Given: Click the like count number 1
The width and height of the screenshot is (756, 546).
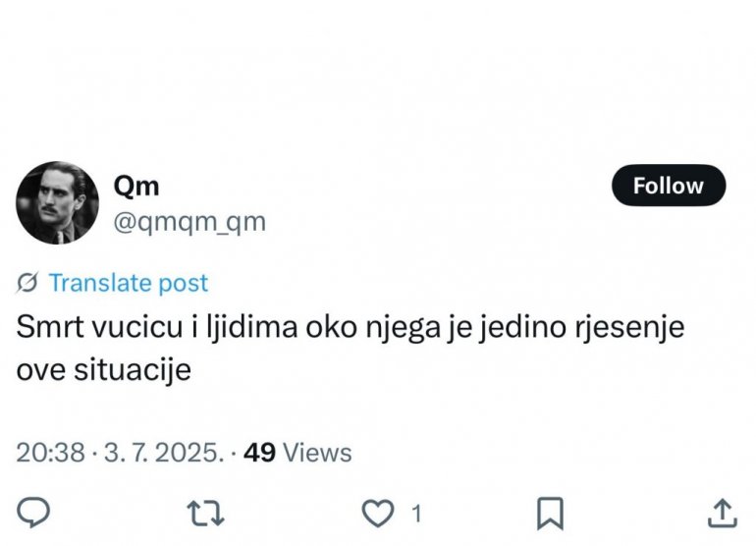Looking at the screenshot, I should [416, 513].
